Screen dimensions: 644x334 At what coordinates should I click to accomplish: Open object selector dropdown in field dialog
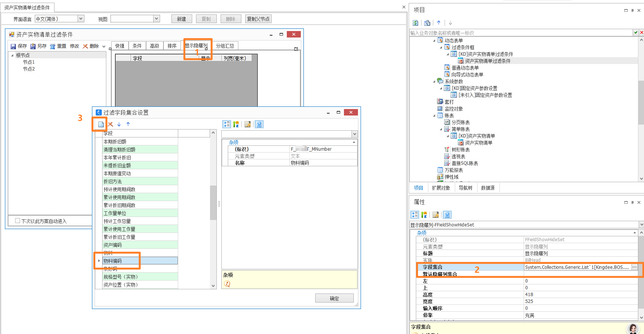coord(355,134)
